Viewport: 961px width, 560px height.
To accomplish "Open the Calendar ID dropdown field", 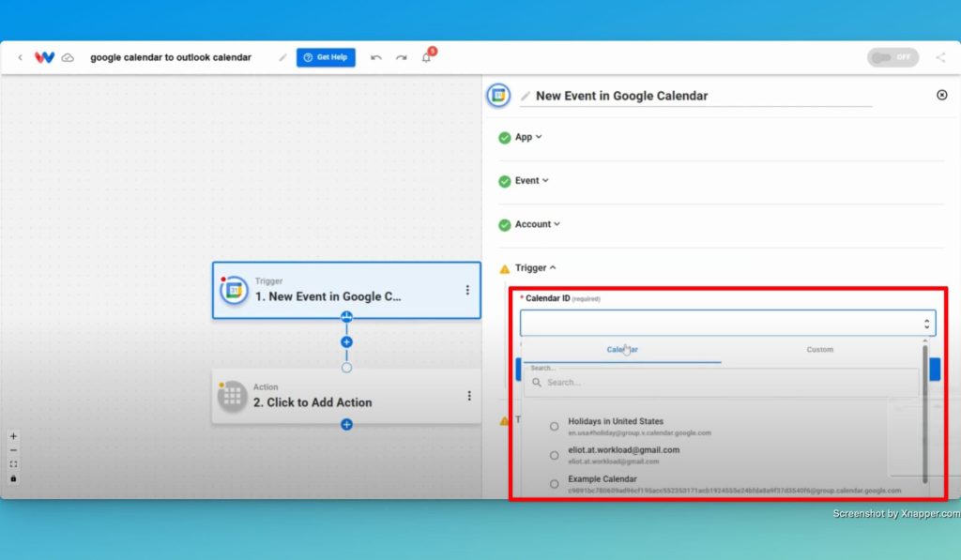I will pyautogui.click(x=727, y=323).
